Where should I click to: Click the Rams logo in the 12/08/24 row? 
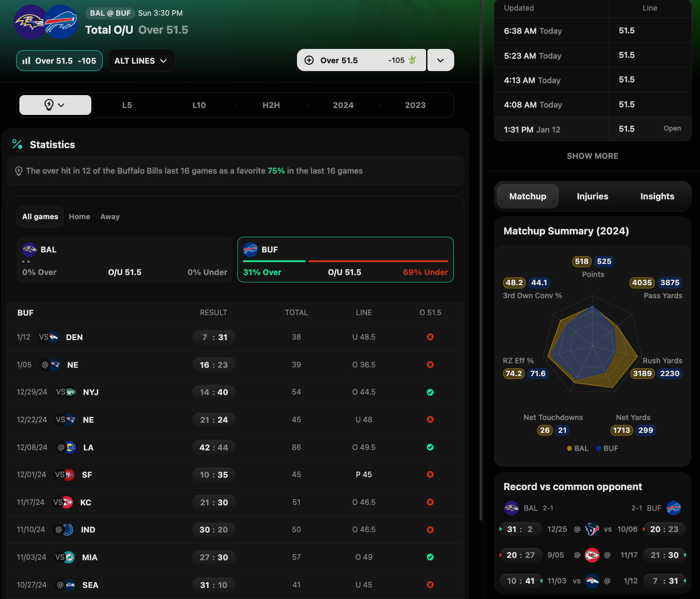point(70,448)
